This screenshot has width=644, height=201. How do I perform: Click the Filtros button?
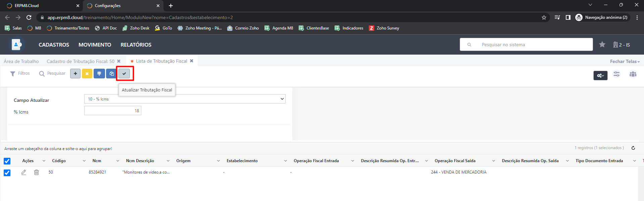pyautogui.click(x=20, y=73)
